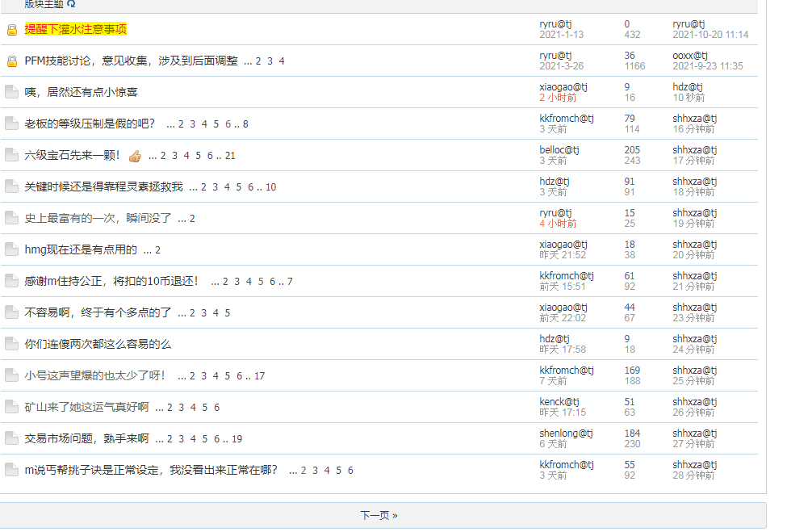Open thread 史上最富有的一次,瞬间没了
Screen dimensions: 787x532
(x=98, y=218)
